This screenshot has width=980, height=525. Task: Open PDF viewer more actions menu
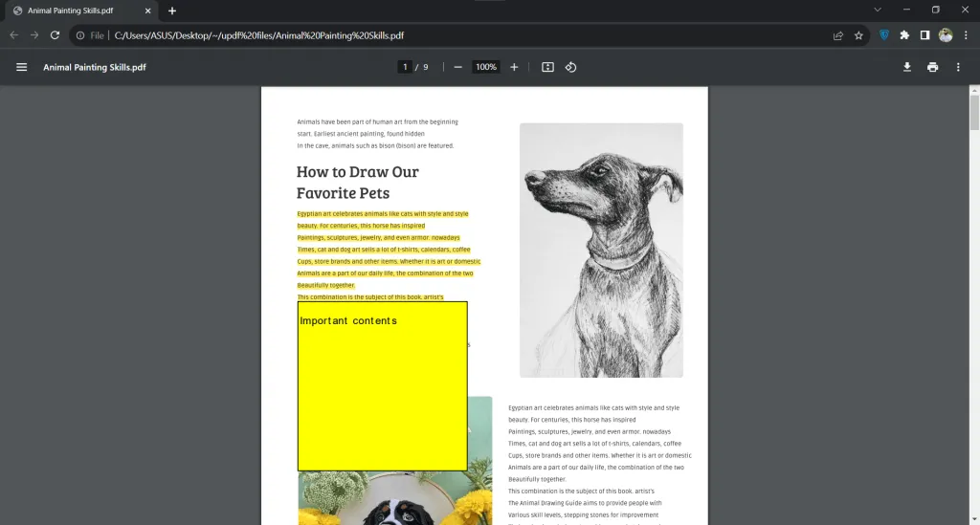point(958,67)
